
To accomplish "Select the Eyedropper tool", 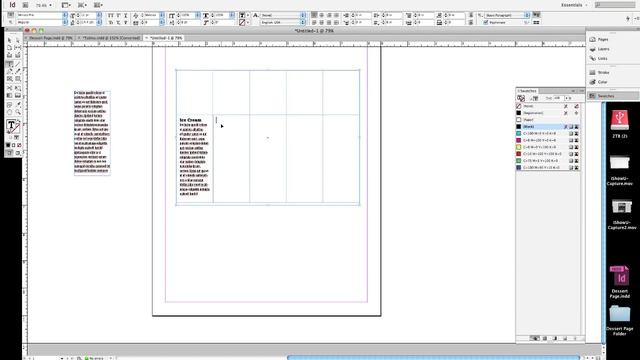I will click(x=18, y=105).
